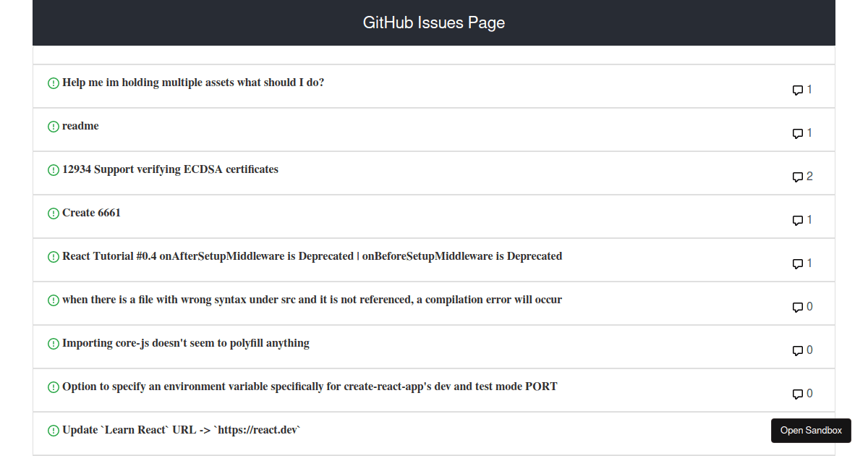Viewport: 868px width, 456px height.
Task: Open the issue "Help me im holding multiple assets"
Action: click(x=192, y=83)
